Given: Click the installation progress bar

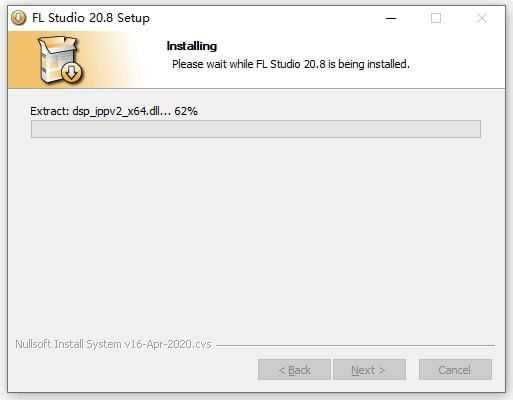Looking at the screenshot, I should 256,129.
